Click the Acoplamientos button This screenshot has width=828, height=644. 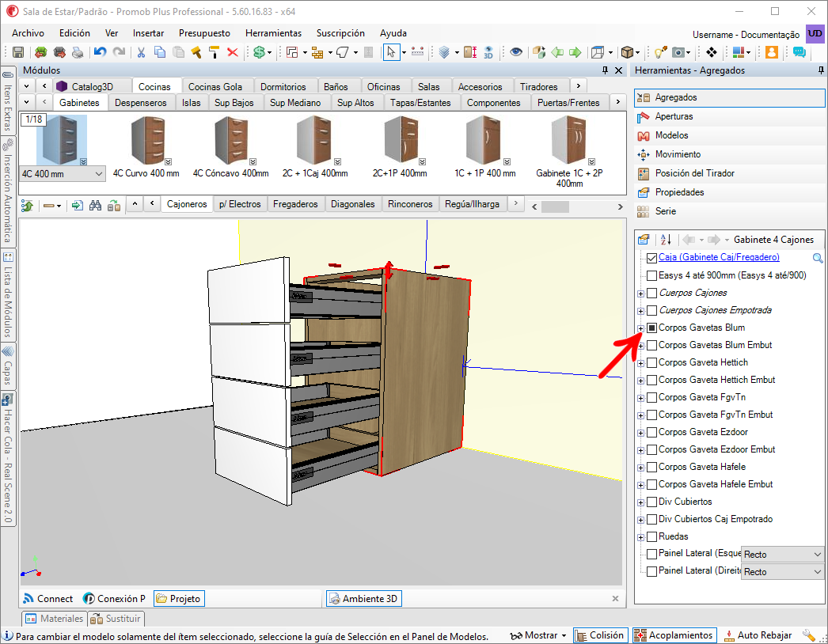coord(674,635)
